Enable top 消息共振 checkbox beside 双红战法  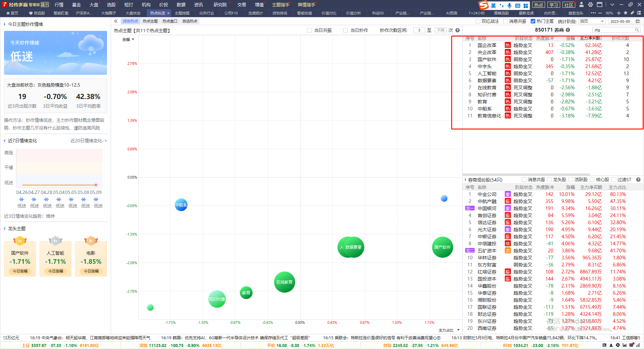pyautogui.click(x=505, y=21)
